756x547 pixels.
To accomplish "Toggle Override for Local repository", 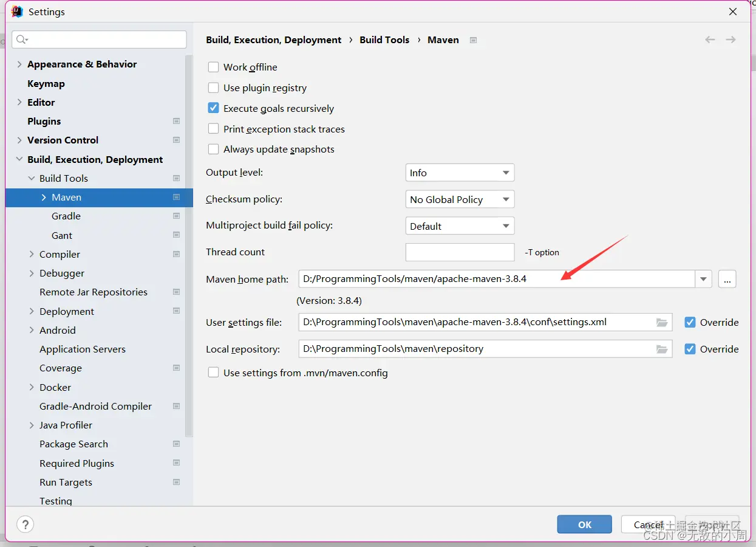I will tap(690, 349).
